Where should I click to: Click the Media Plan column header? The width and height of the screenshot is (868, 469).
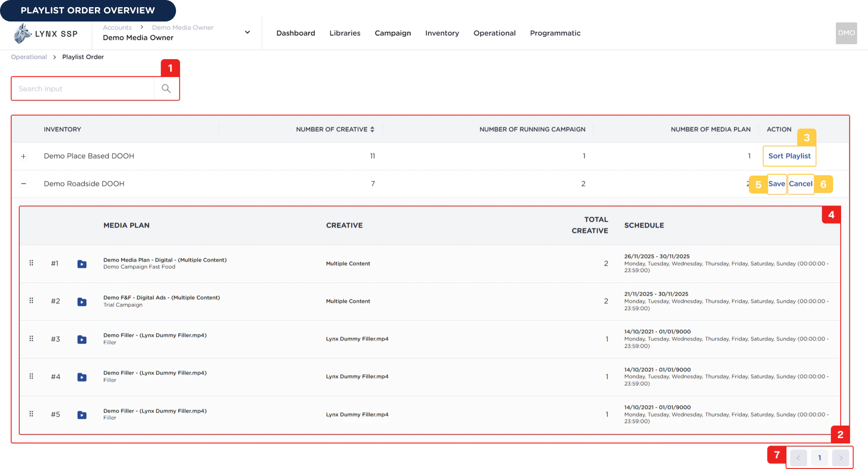[126, 225]
